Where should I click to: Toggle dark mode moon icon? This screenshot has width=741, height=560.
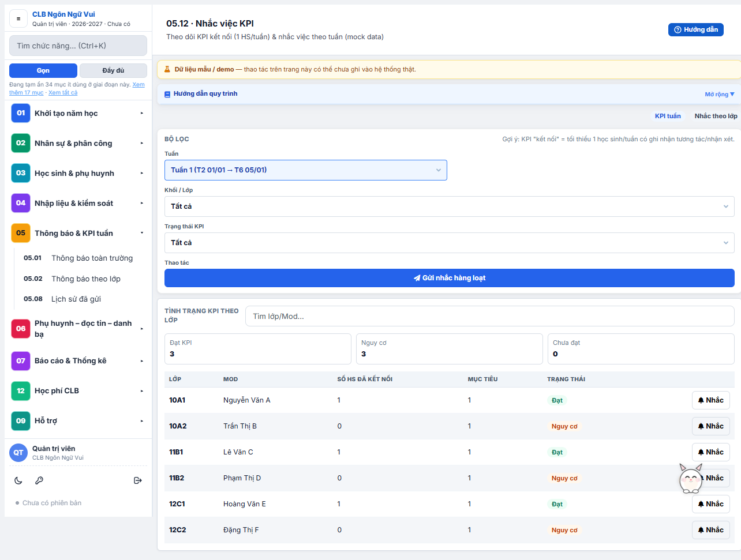[18, 480]
